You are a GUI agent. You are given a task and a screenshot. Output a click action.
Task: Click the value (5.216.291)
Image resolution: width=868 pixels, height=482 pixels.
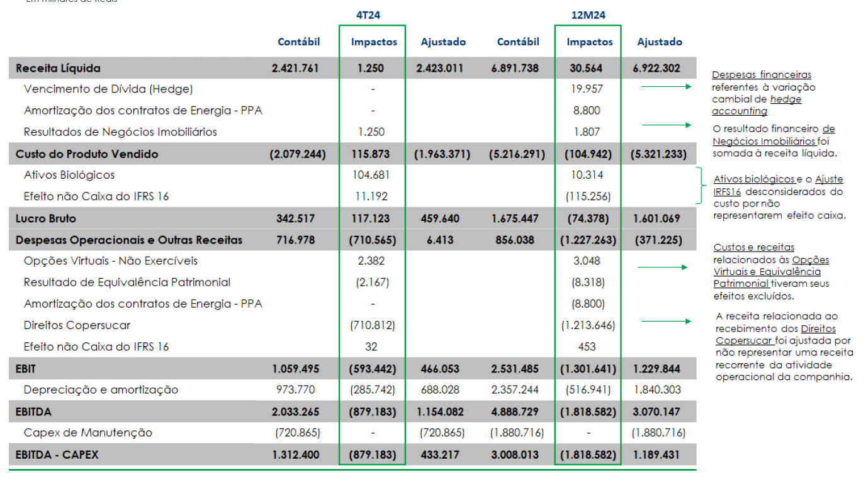[x=517, y=154]
